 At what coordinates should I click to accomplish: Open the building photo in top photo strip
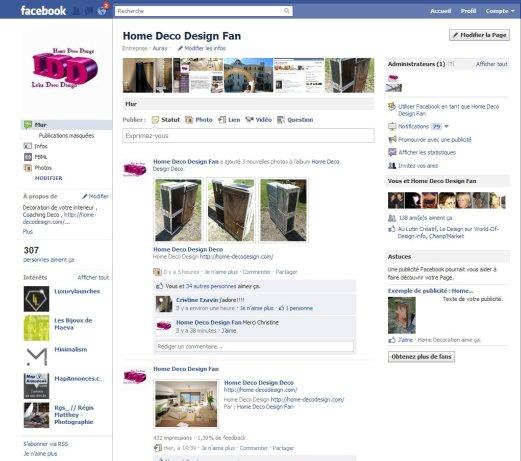(248, 75)
